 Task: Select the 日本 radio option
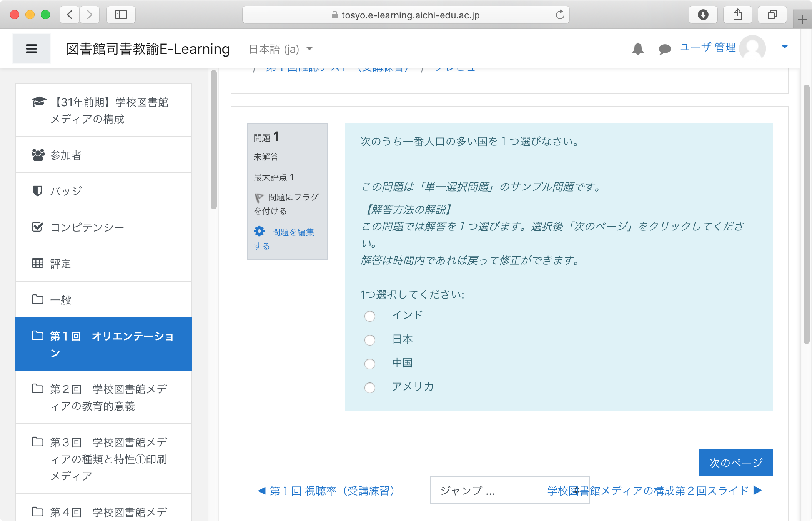370,340
